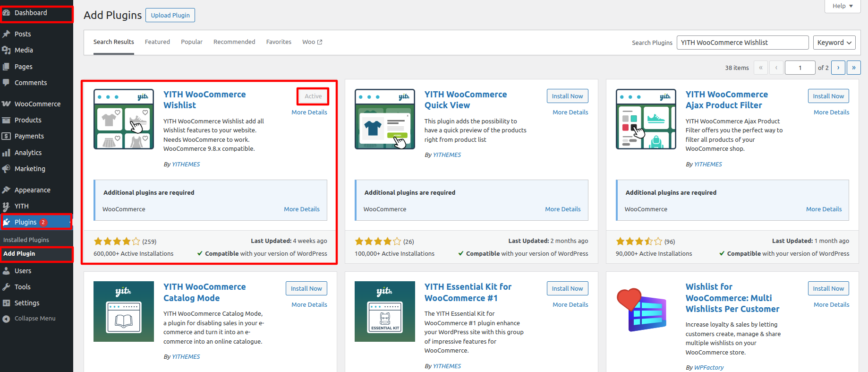Open the Keyword search type dropdown
The image size is (868, 372).
coord(834,43)
